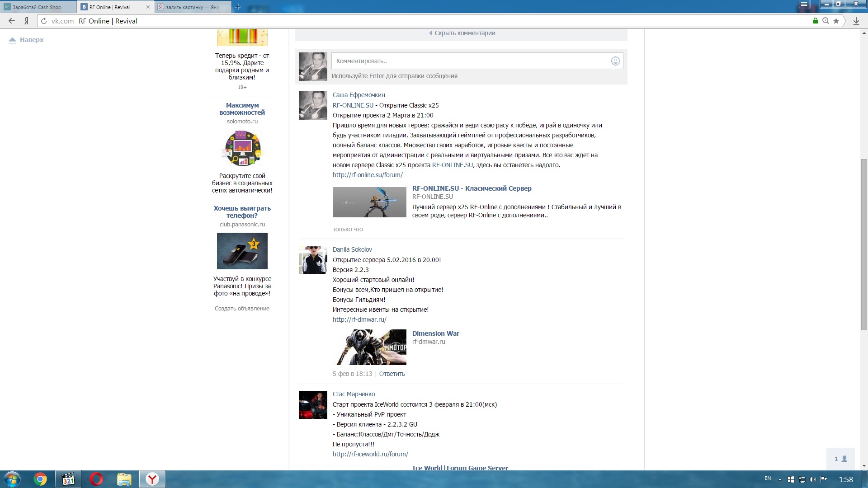The image size is (868, 488).
Task: Show hidden system tray icons arrow
Action: [780, 479]
